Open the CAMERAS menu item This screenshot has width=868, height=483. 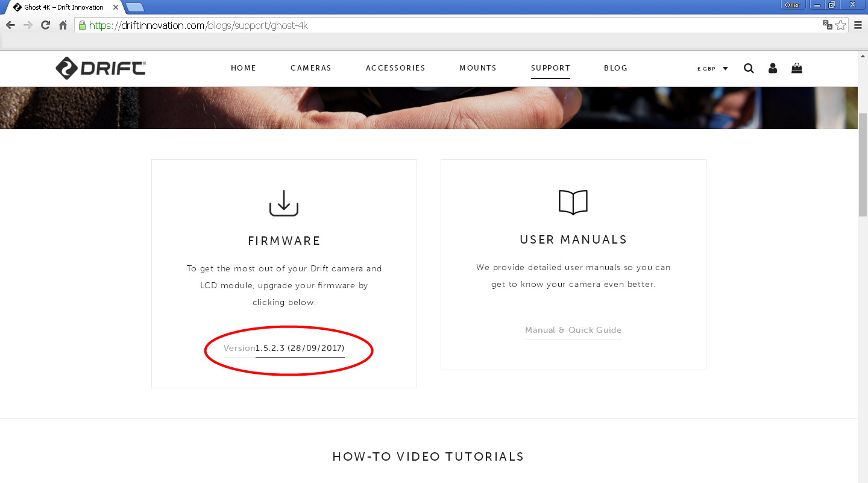pyautogui.click(x=311, y=68)
